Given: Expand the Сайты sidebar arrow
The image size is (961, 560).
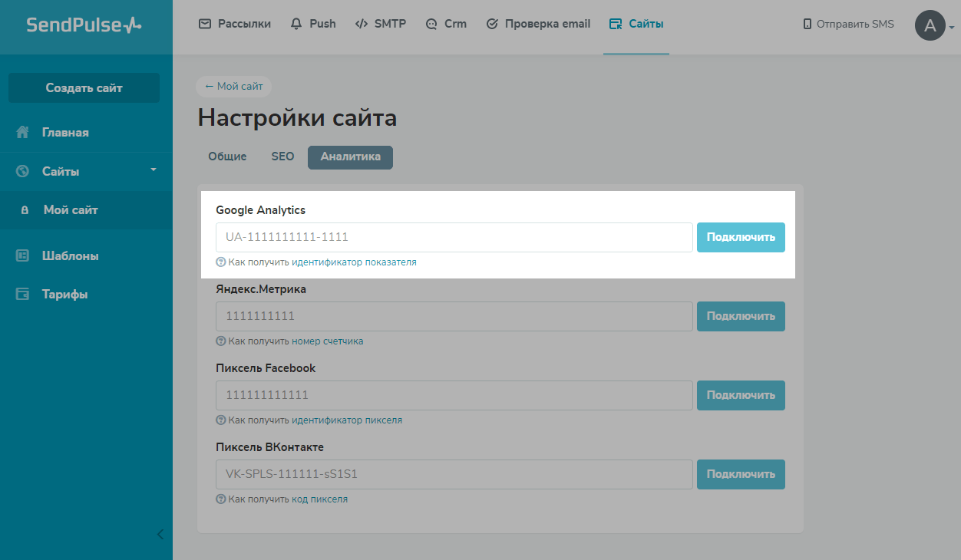Looking at the screenshot, I should click(x=153, y=170).
